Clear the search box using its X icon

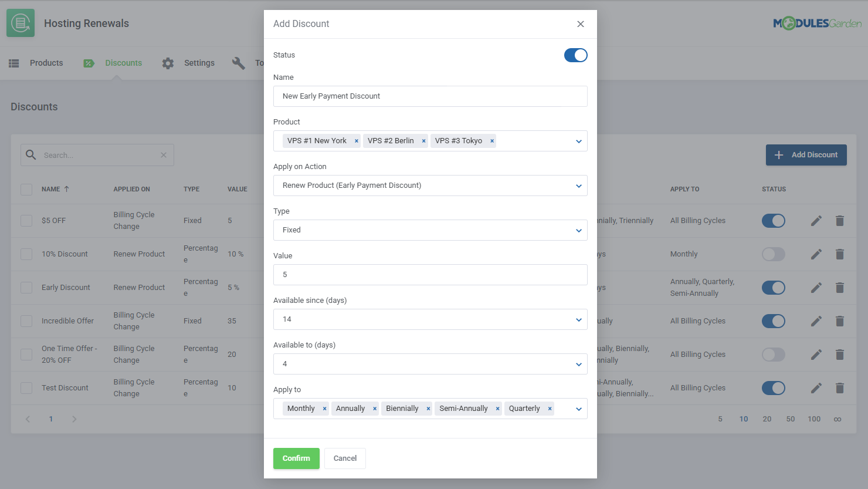[164, 154]
